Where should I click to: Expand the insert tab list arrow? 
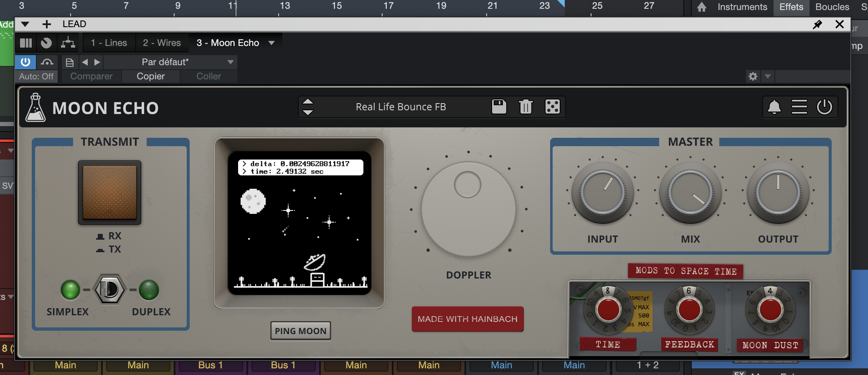(x=272, y=43)
